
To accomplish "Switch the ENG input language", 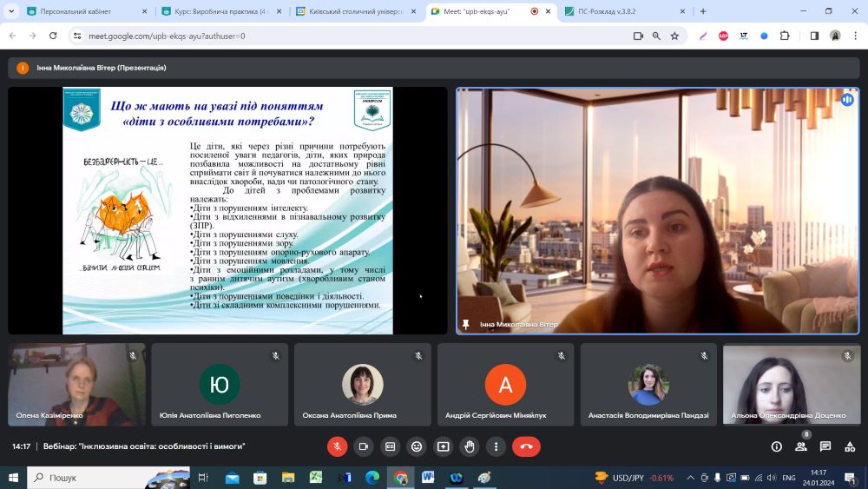I will click(789, 478).
